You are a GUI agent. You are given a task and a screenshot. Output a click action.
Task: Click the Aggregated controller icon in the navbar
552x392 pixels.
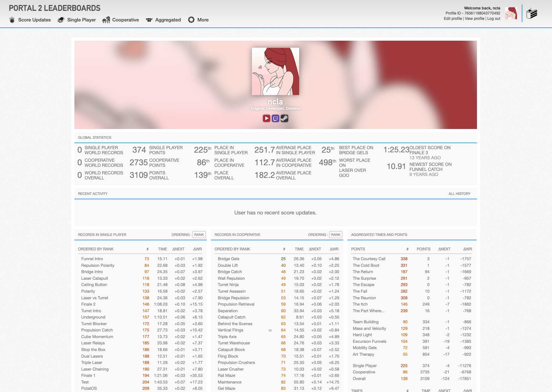pos(148,20)
